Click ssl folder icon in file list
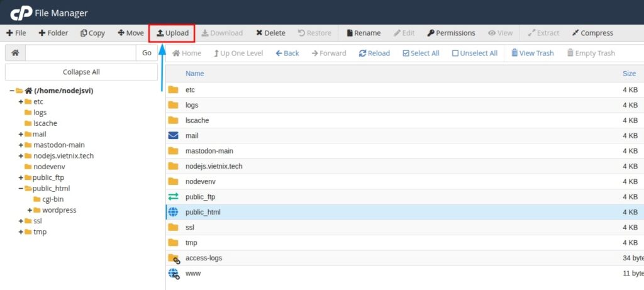 pyautogui.click(x=174, y=227)
